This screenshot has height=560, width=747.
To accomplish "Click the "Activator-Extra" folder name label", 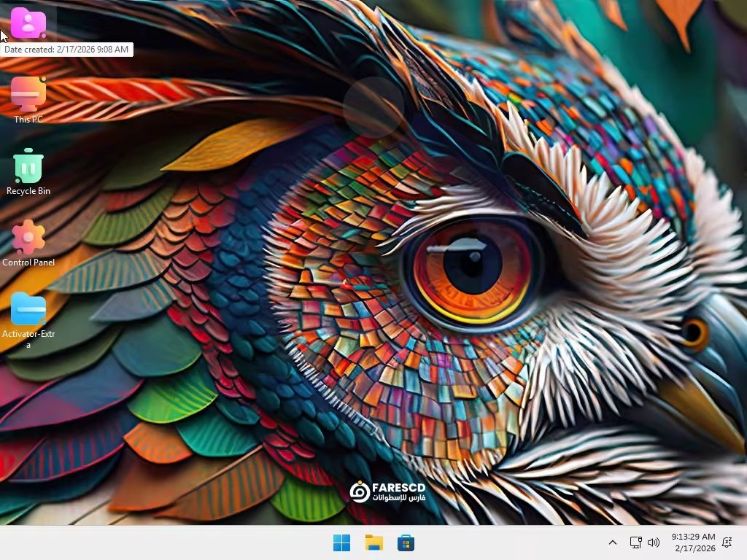I will click(x=28, y=338).
